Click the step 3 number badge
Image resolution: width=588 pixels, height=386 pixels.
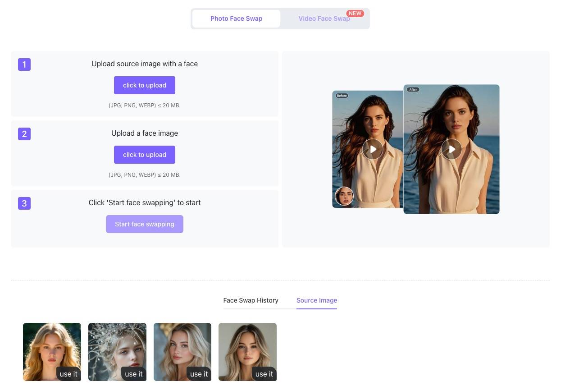24,203
